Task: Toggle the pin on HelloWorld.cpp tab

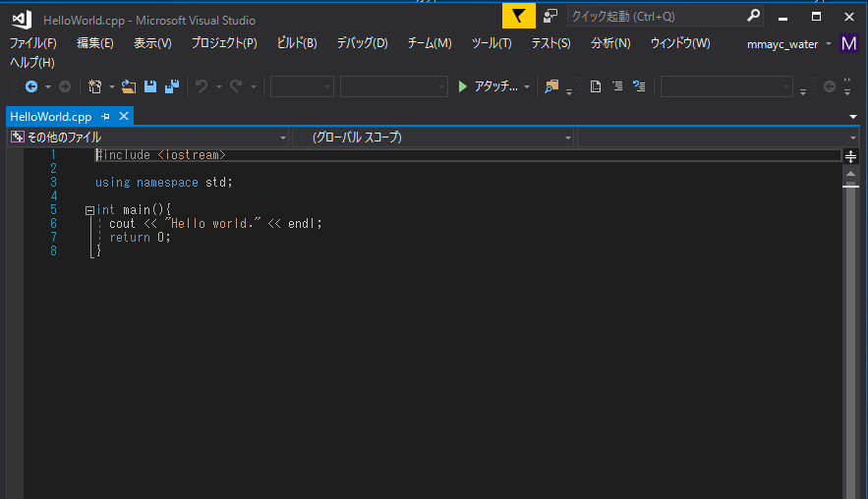Action: pos(106,117)
